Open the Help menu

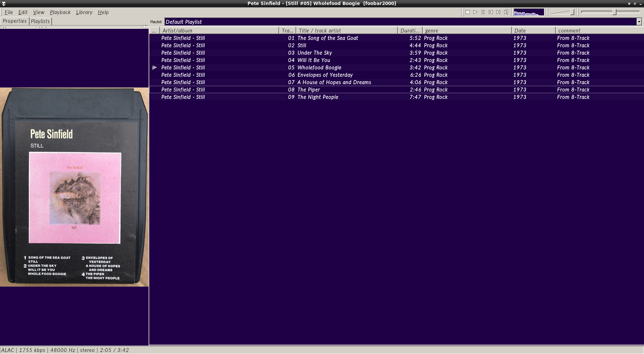pos(103,12)
